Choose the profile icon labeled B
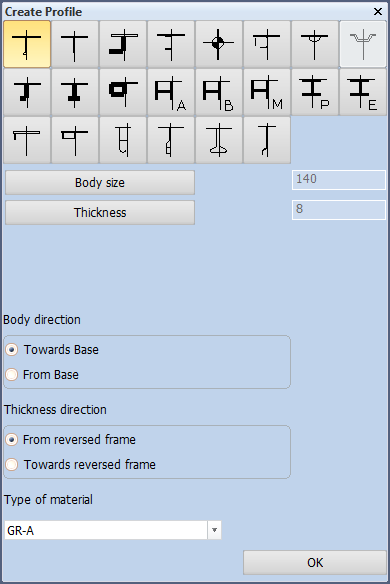Viewport: 390px width, 584px height. 219,92
